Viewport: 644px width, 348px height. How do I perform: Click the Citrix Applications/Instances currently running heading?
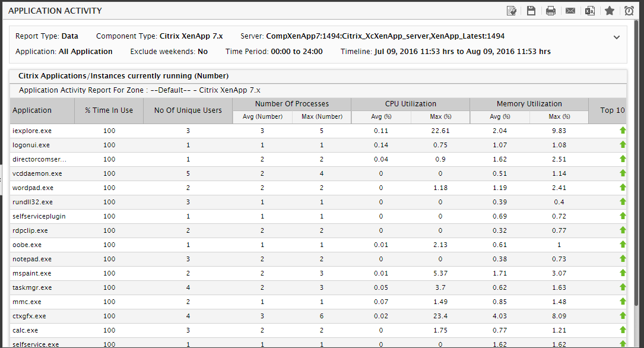pos(123,76)
